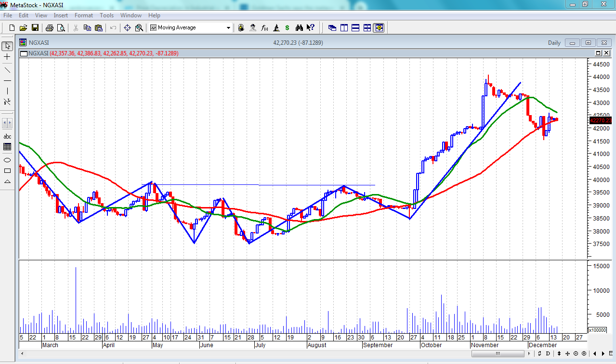
Task: Click the four-way move arrows icon
Action: (567, 353)
